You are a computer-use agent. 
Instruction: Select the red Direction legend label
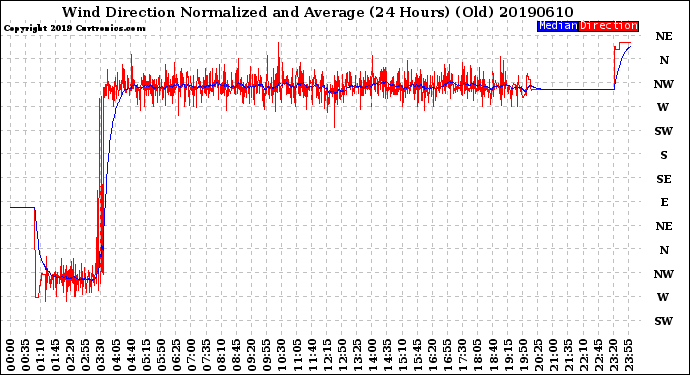tap(609, 26)
